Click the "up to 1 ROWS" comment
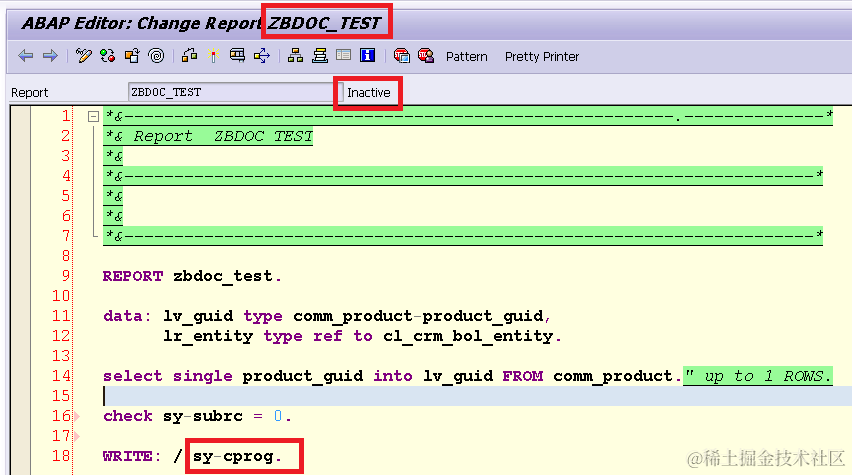This screenshot has width=852, height=475. click(758, 376)
